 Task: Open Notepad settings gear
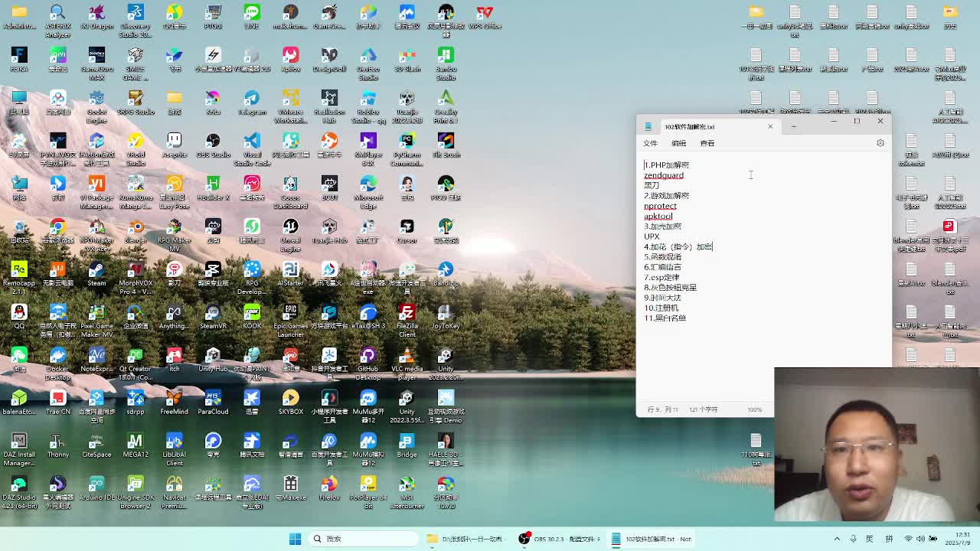(x=880, y=143)
